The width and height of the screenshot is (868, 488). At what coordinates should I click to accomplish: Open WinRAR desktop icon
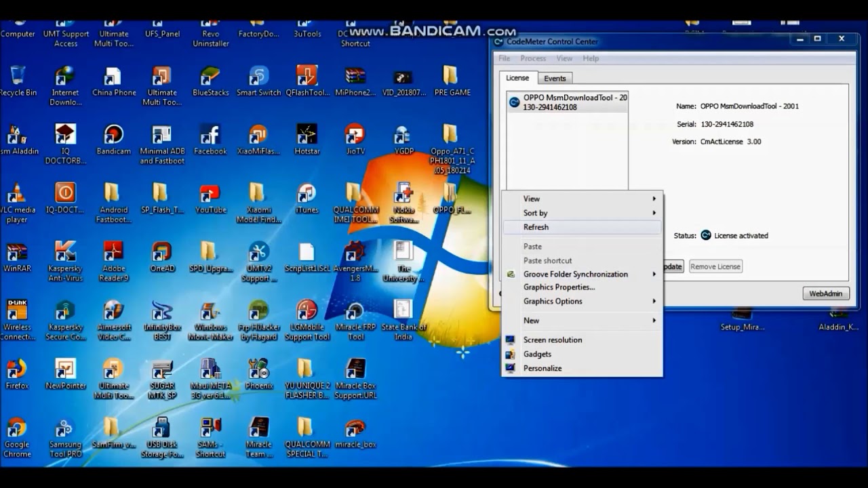coord(17,257)
